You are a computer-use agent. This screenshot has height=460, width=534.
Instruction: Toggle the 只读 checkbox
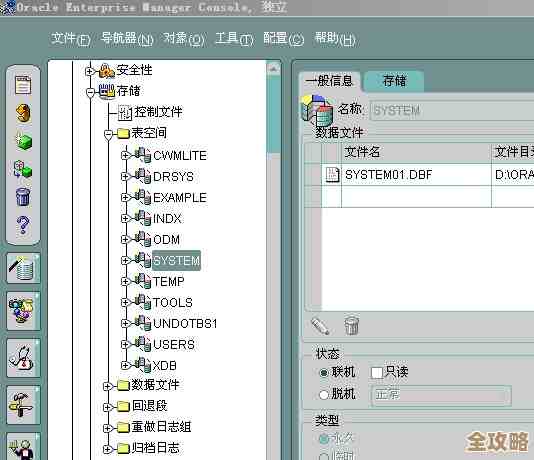[377, 372]
